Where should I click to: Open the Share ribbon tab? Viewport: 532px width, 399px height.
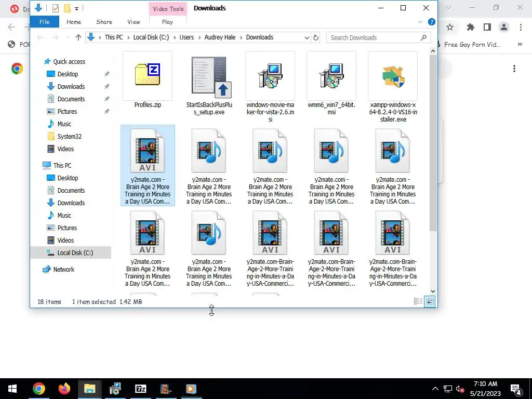coord(104,22)
